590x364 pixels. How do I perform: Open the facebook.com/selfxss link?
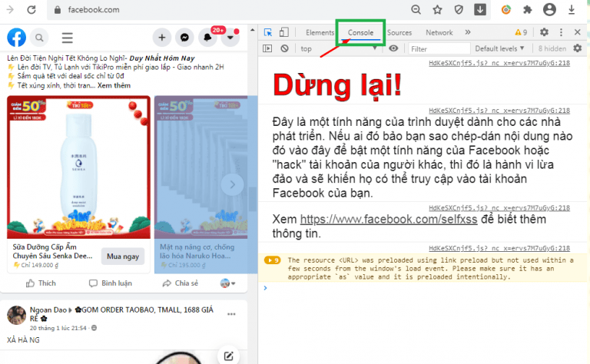click(x=389, y=219)
